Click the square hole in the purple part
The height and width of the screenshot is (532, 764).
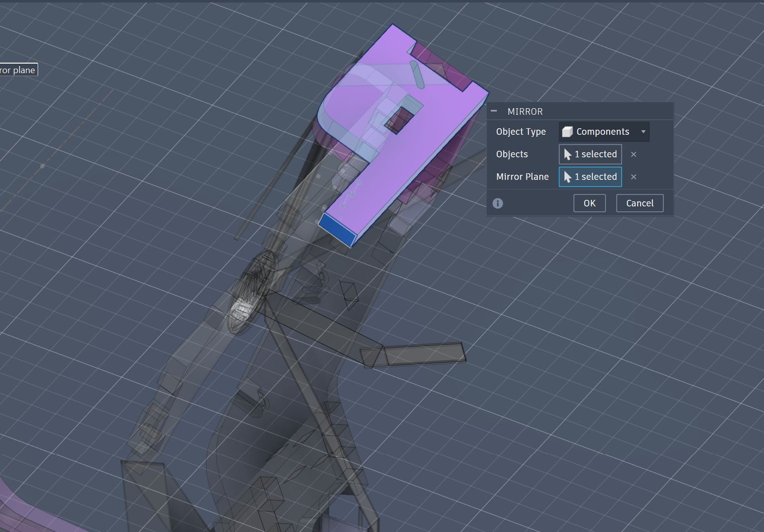(x=400, y=120)
